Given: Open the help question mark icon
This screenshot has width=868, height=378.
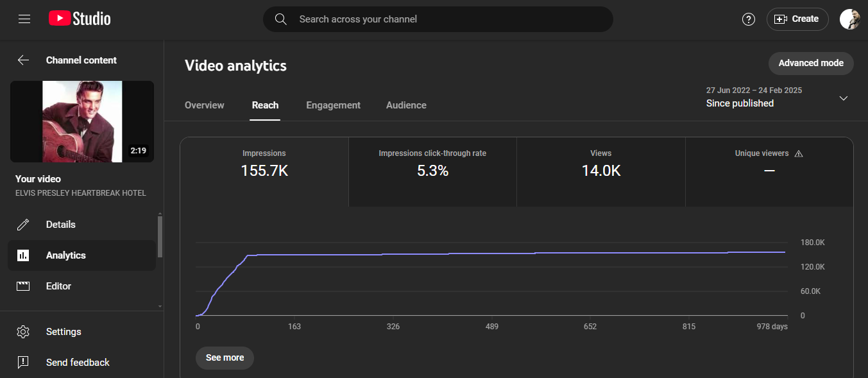Looking at the screenshot, I should click(748, 19).
